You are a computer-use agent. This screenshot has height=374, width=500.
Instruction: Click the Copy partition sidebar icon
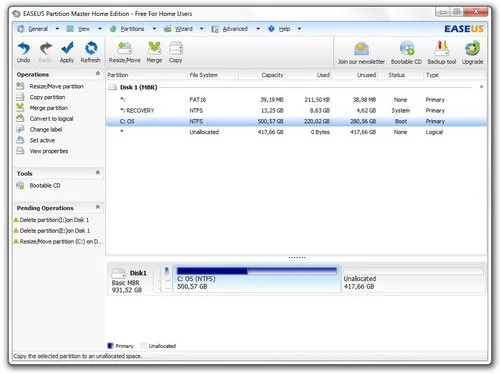point(20,97)
